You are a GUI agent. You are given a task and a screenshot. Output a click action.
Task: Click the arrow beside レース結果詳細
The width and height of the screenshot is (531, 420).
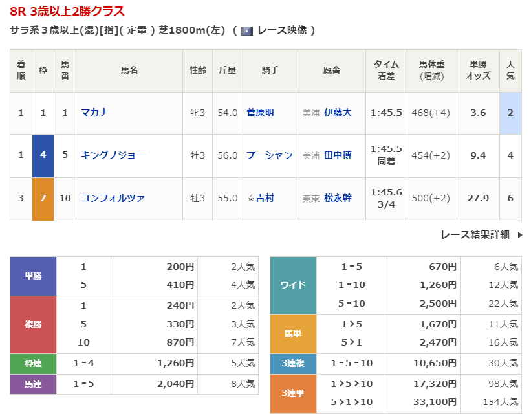(x=519, y=235)
